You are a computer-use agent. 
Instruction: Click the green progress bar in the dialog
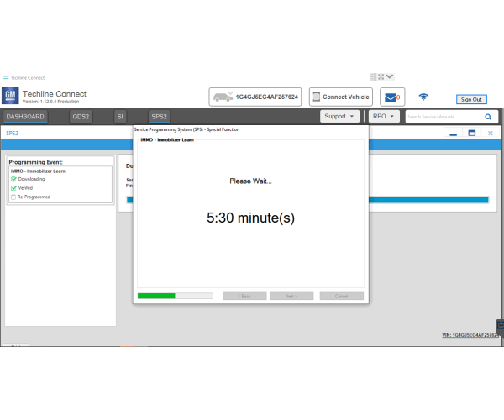pyautogui.click(x=176, y=296)
